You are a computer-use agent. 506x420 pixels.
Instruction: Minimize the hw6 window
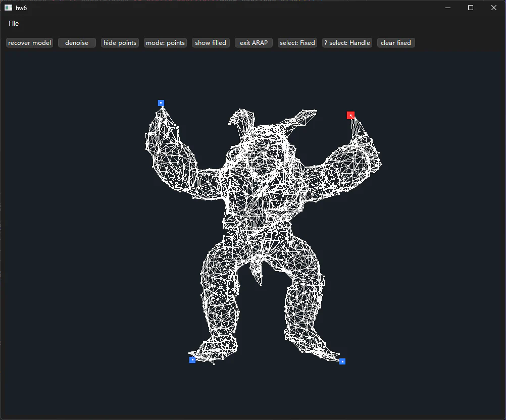[x=448, y=8]
